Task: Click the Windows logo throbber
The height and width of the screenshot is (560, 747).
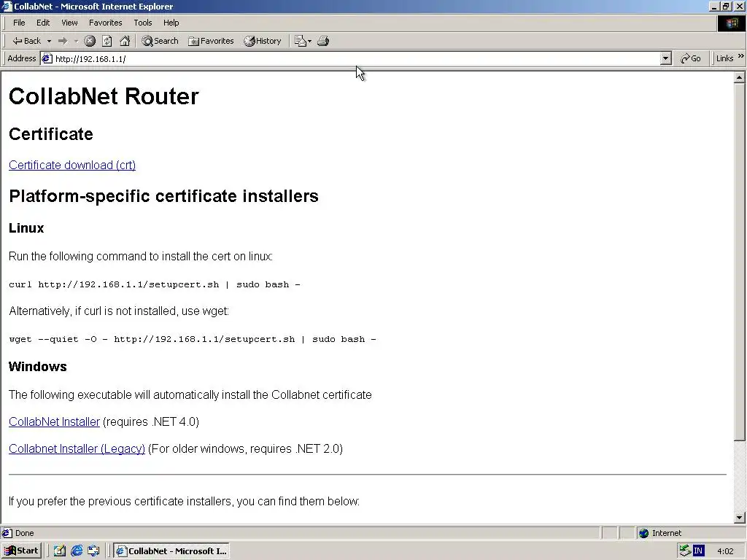Action: (731, 23)
